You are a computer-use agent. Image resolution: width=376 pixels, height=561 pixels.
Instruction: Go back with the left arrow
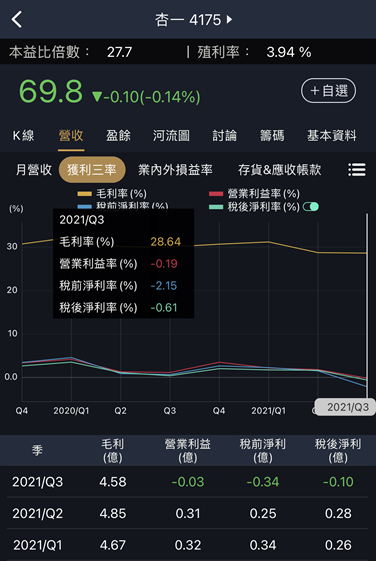click(x=16, y=19)
